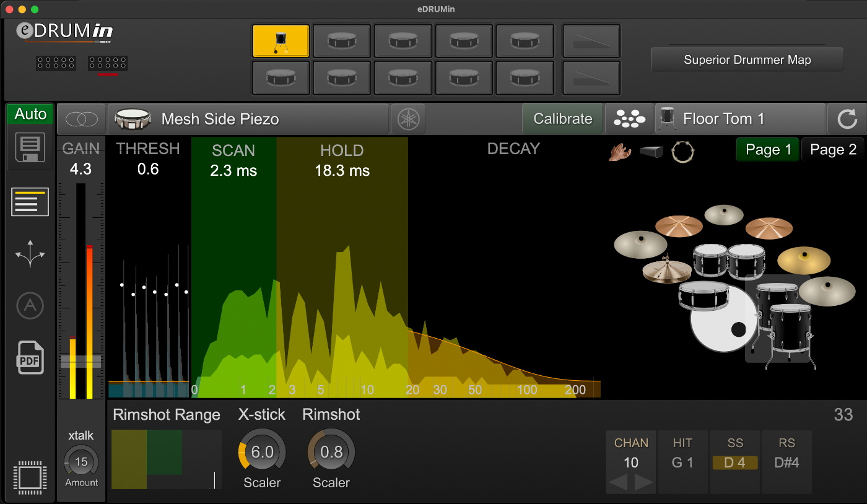Click the gain slider gray handle
The width and height of the screenshot is (867, 504).
[x=81, y=362]
